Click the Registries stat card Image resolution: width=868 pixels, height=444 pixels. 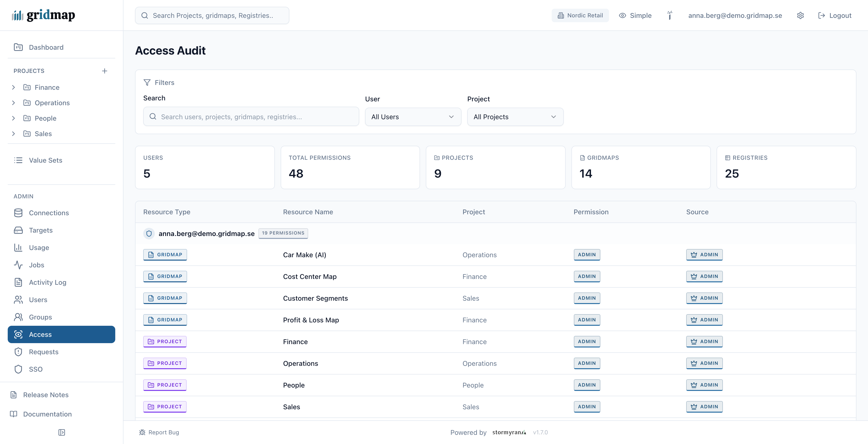[786, 167]
